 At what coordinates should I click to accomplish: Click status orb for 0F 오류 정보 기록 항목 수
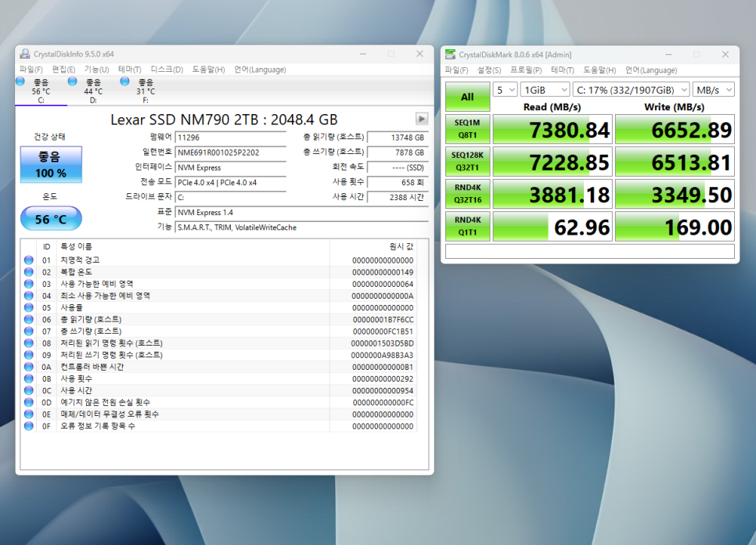(29, 426)
